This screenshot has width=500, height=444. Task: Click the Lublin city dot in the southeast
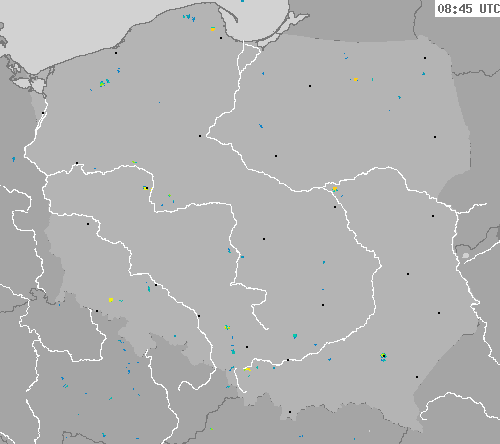408,274
